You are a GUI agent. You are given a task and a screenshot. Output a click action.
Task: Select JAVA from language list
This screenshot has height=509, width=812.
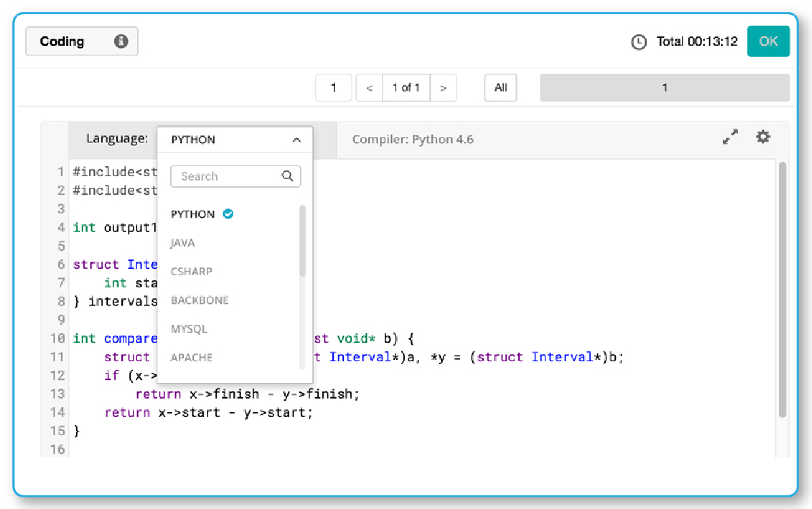182,243
